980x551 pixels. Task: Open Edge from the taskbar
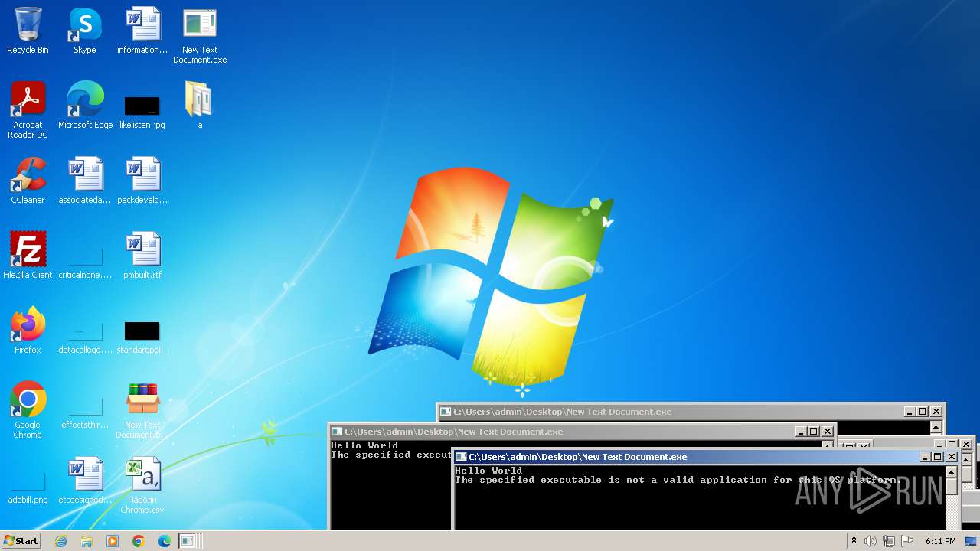[x=165, y=541]
